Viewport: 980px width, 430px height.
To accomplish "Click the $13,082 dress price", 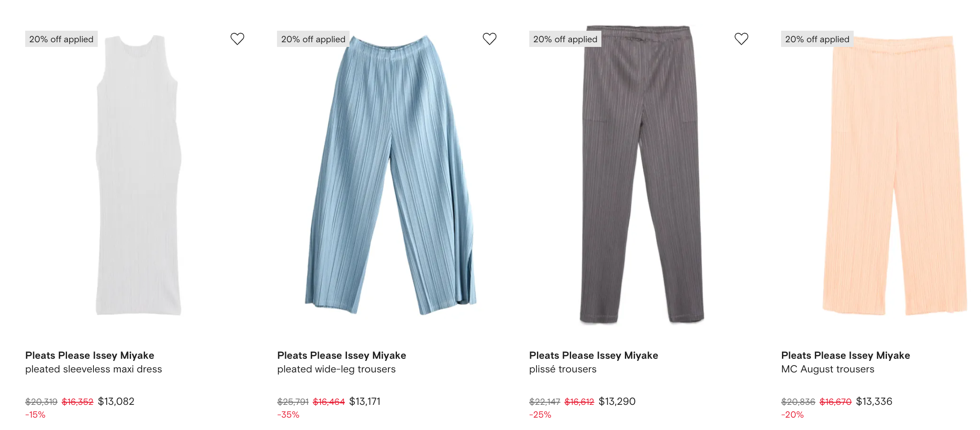I will (x=116, y=401).
